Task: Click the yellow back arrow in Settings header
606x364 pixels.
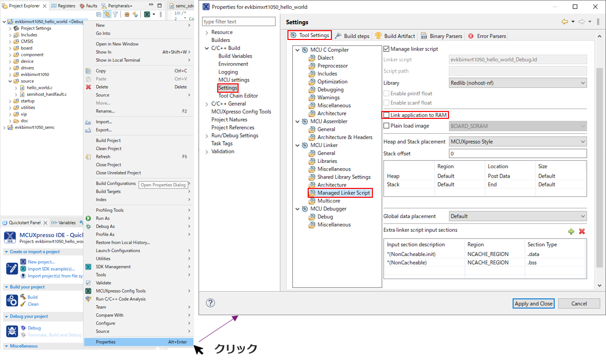Action: point(565,22)
